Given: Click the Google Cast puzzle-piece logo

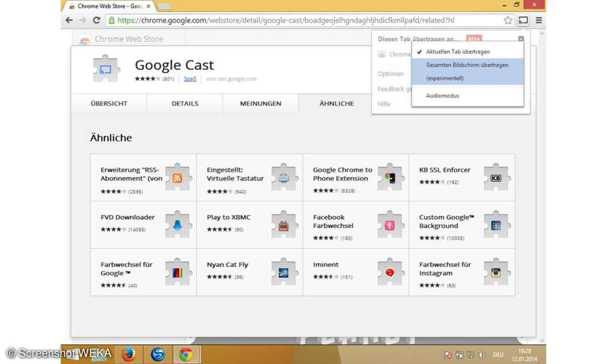Looking at the screenshot, I should click(106, 69).
